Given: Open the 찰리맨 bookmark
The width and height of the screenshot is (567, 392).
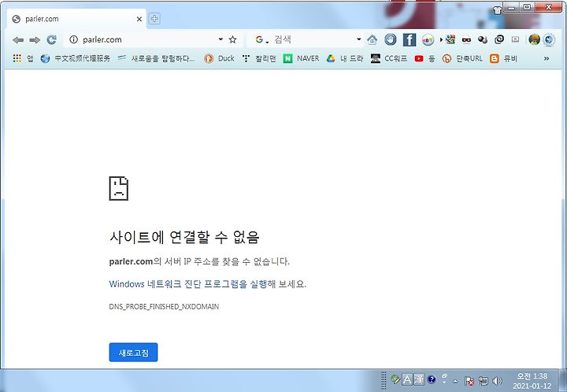Looking at the screenshot, I should pyautogui.click(x=259, y=58).
